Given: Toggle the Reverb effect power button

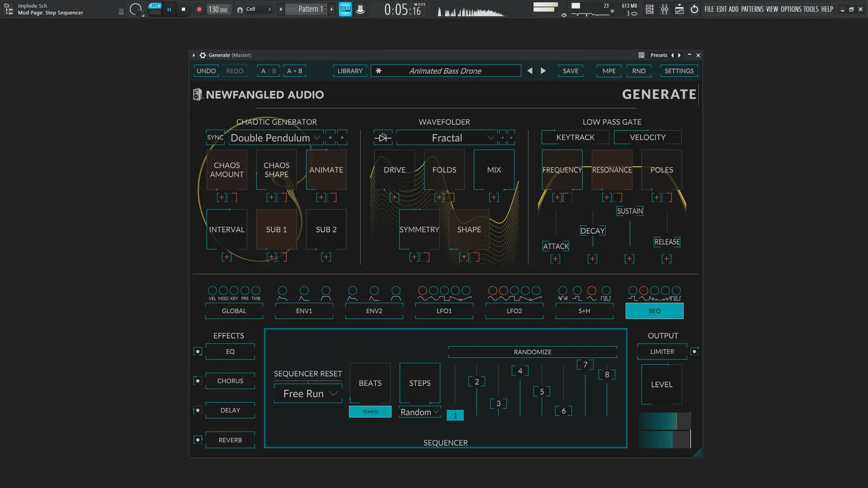Looking at the screenshot, I should point(198,440).
